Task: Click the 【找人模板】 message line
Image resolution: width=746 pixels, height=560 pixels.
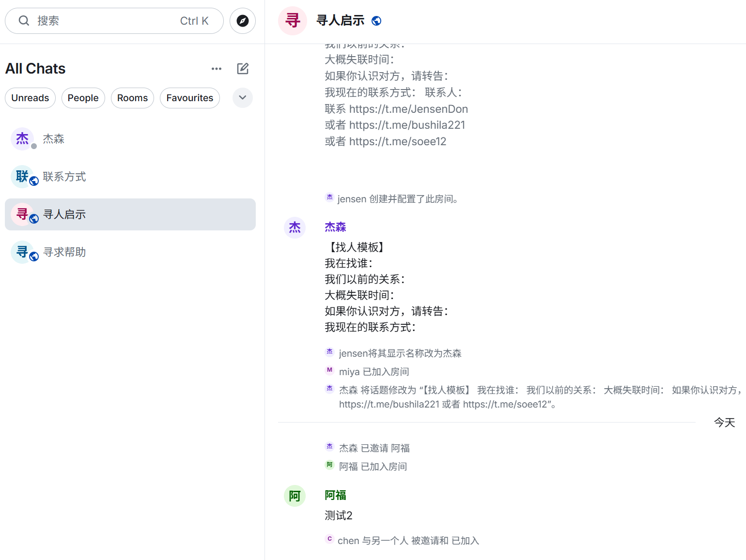Action: 357,247
